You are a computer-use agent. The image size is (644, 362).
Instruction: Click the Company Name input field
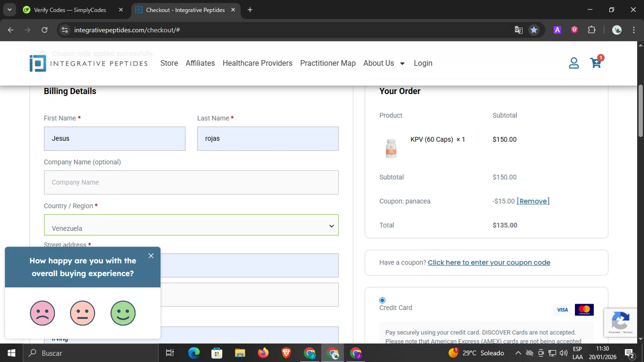[191, 183]
